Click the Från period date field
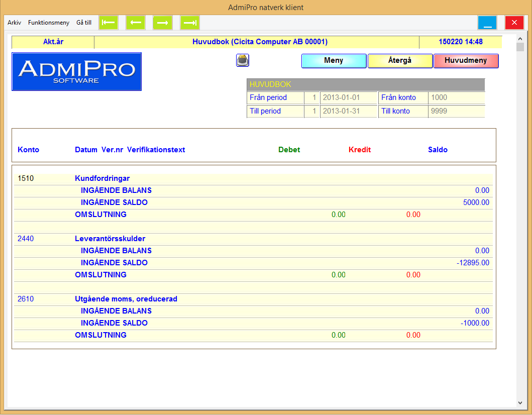Screen dimensions: 532x415 click(348, 97)
